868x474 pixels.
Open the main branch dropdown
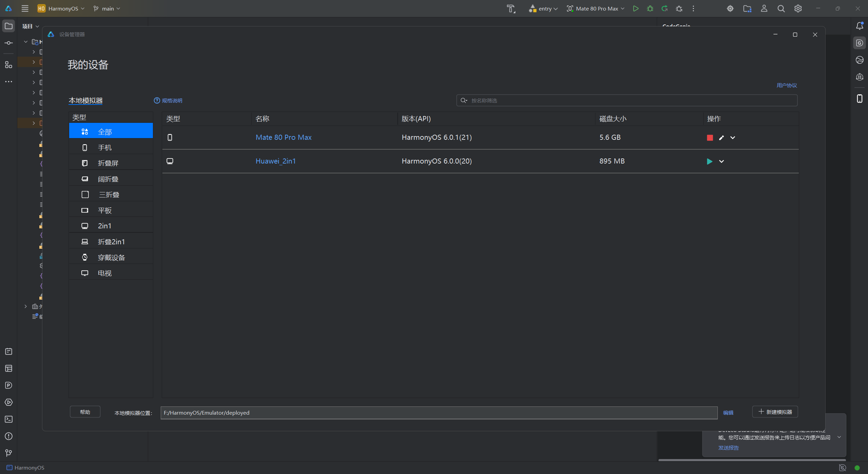pos(107,8)
